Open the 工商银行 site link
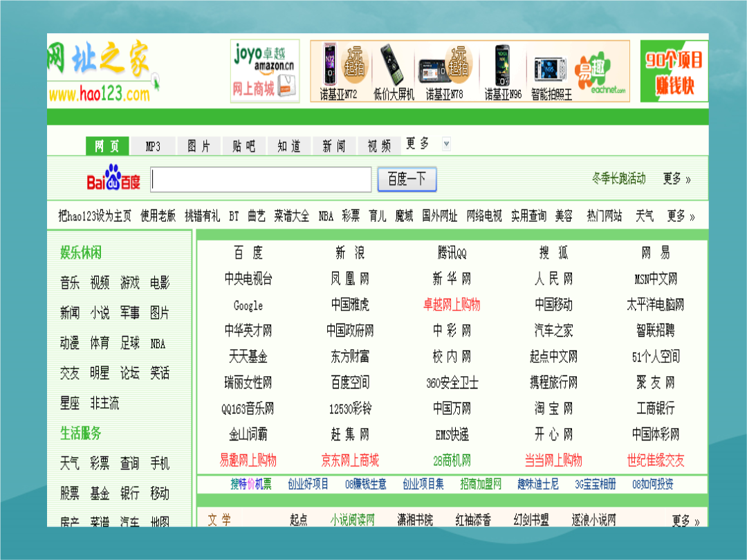The image size is (747, 560). [656, 409]
